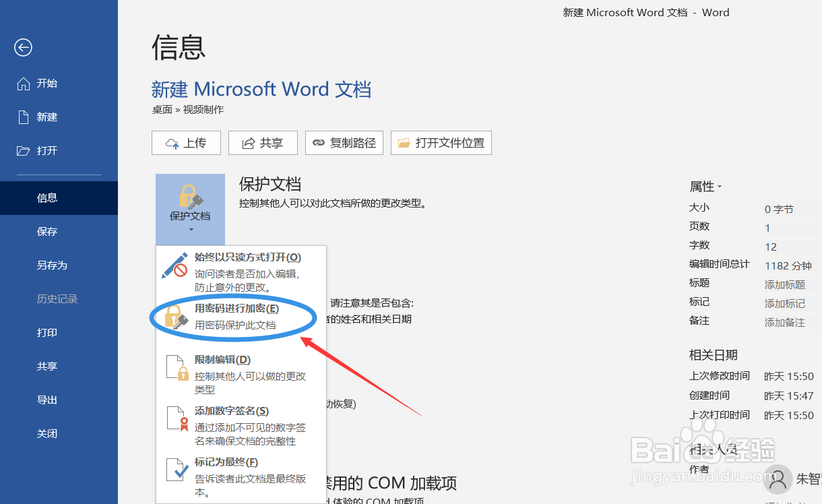Click the 字数 value 12
The width and height of the screenshot is (822, 504).
[771, 247]
